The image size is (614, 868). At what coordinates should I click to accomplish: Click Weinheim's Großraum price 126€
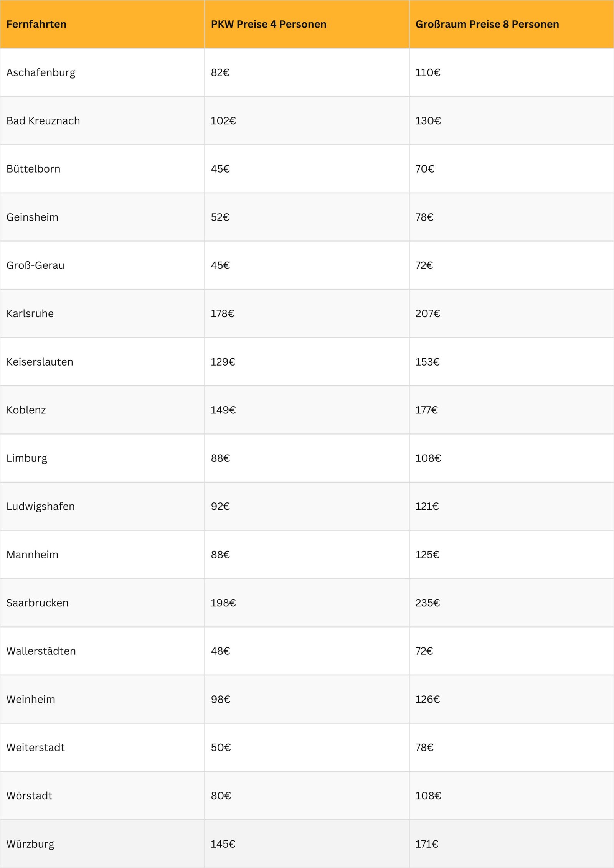coord(427,699)
